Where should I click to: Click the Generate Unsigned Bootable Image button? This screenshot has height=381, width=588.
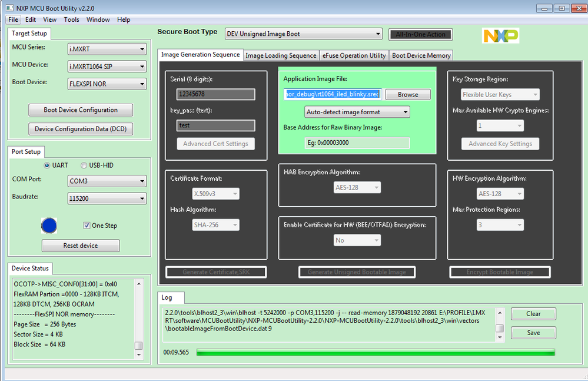click(x=357, y=272)
